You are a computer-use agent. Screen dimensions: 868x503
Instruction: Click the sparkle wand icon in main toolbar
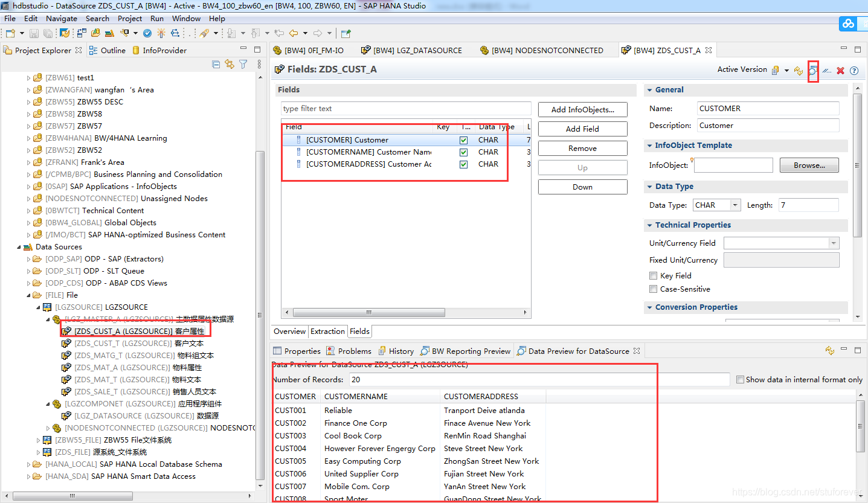click(161, 33)
